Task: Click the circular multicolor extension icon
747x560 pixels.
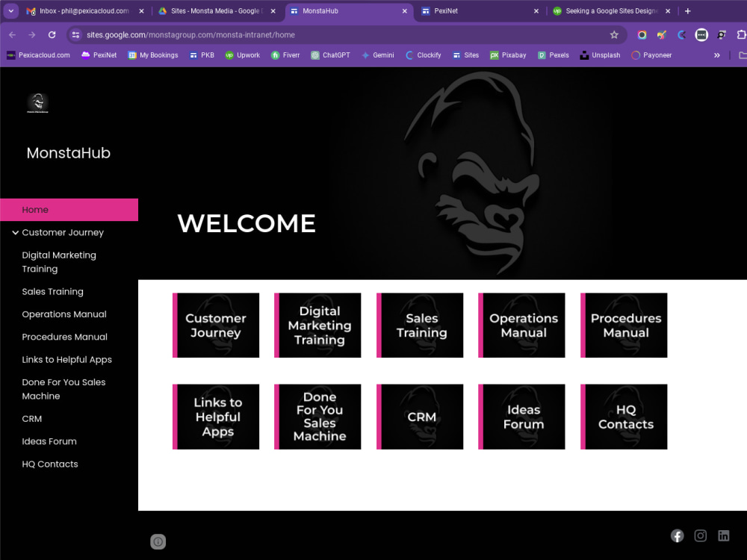Action: point(642,35)
